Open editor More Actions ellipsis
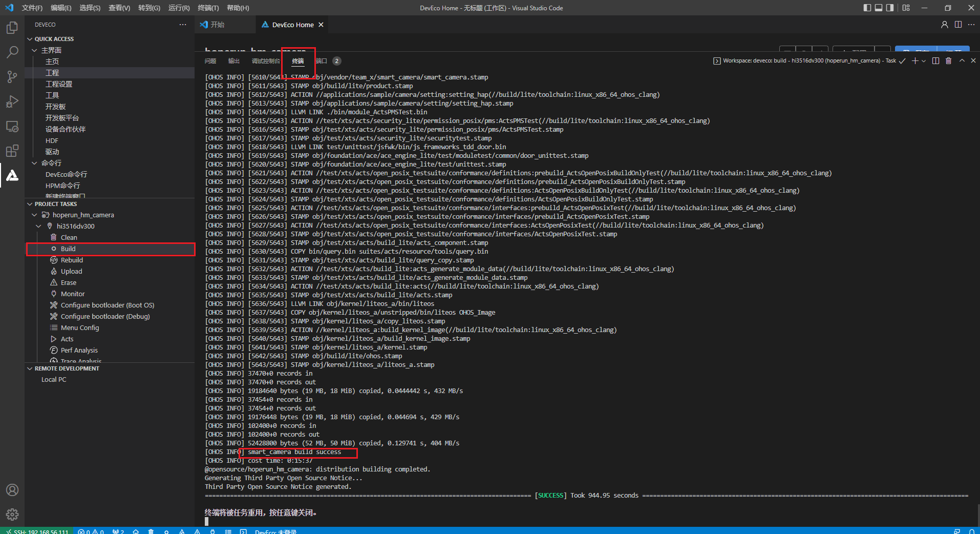Image resolution: width=980 pixels, height=534 pixels. pyautogui.click(x=971, y=25)
